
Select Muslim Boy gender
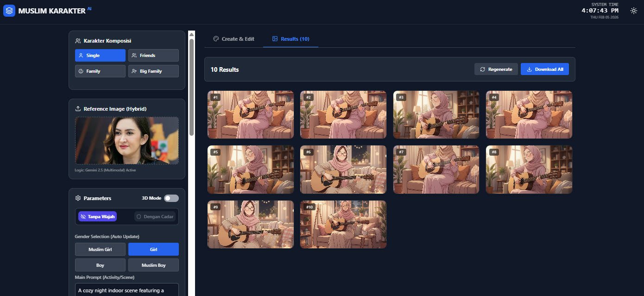[153, 265]
